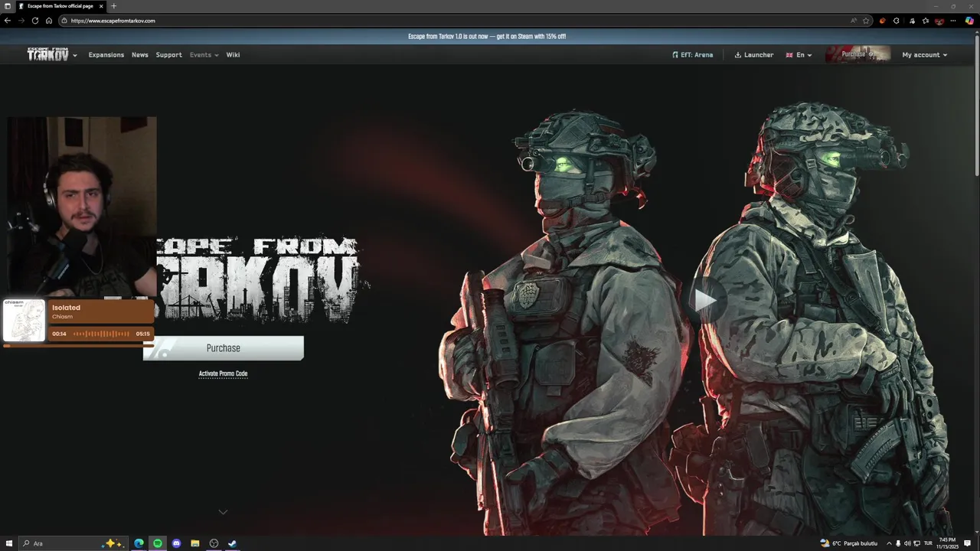Open the weather widget in taskbar
This screenshot has width=980, height=551.
coord(848,543)
